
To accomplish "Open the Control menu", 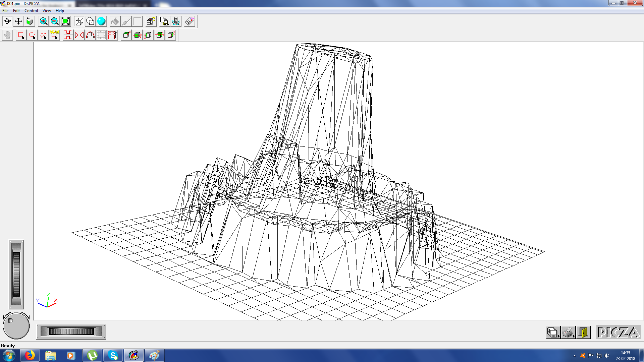I will [x=31, y=11].
